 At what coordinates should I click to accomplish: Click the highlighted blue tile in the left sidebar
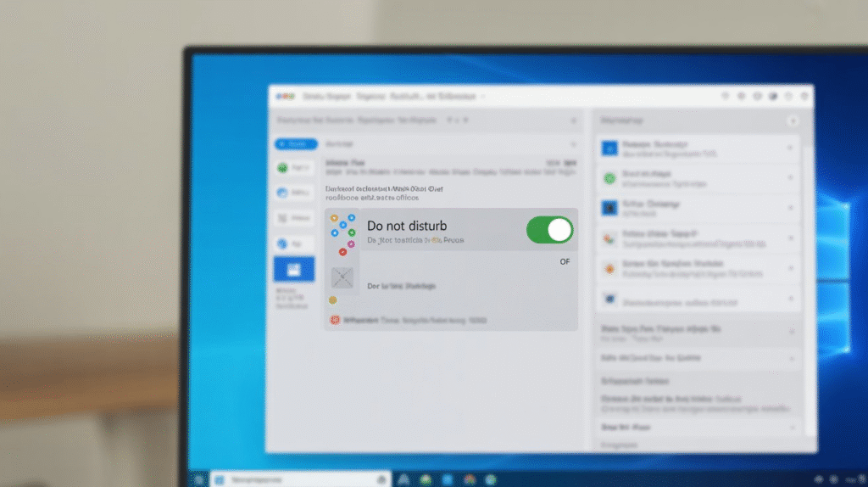coord(293,270)
